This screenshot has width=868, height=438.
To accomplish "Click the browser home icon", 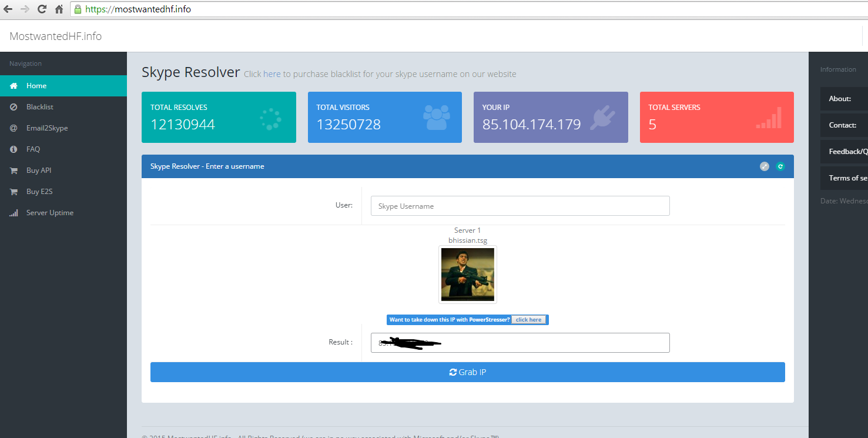I will (x=59, y=9).
